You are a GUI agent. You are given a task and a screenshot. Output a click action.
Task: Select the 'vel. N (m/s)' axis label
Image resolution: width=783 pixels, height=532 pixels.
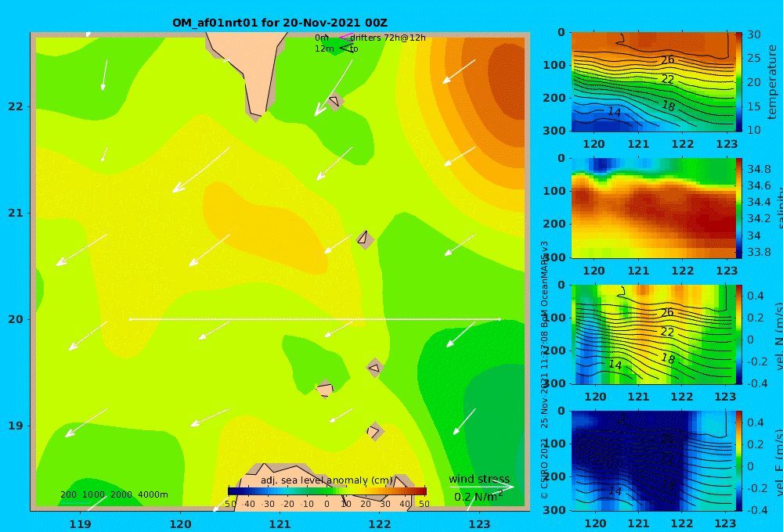coord(778,336)
